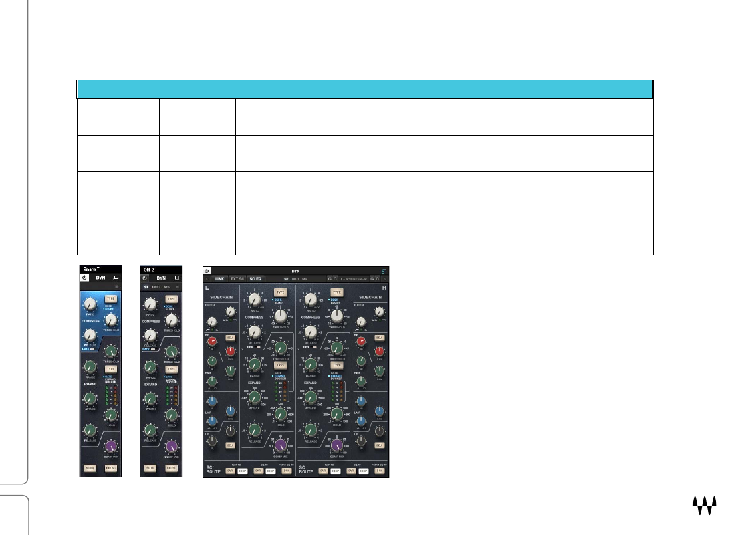Route left EQ to COMP
756x535 pixels.
point(271,471)
